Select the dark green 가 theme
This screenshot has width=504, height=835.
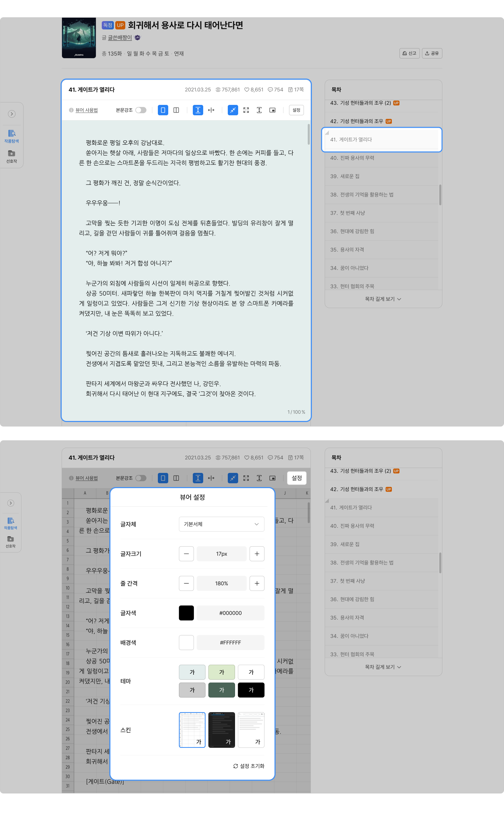pos(222,690)
